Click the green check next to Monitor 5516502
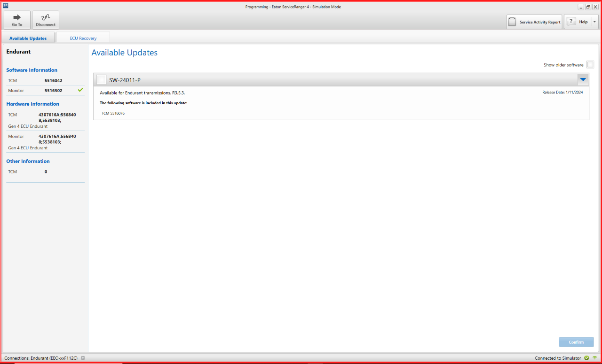Screen dimensions: 602x364 click(x=80, y=90)
